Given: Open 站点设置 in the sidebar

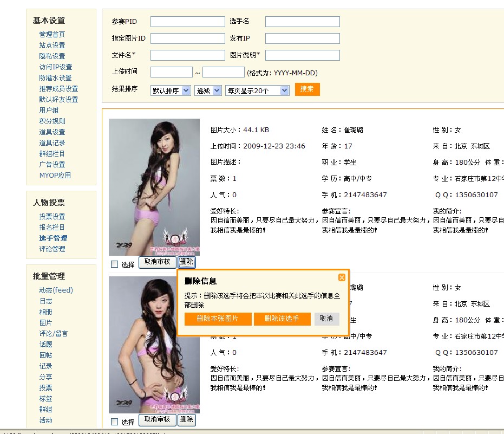Looking at the screenshot, I should coord(52,46).
